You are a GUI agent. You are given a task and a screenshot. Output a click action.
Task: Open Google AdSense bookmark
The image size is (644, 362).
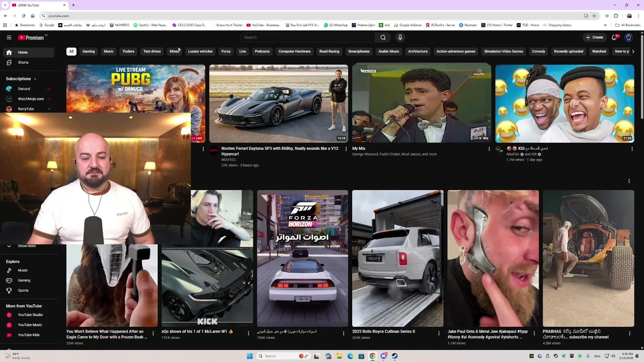407,25
